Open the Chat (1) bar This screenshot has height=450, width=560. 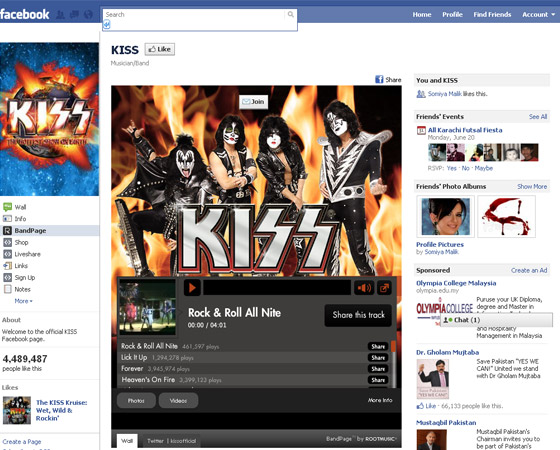point(496,320)
